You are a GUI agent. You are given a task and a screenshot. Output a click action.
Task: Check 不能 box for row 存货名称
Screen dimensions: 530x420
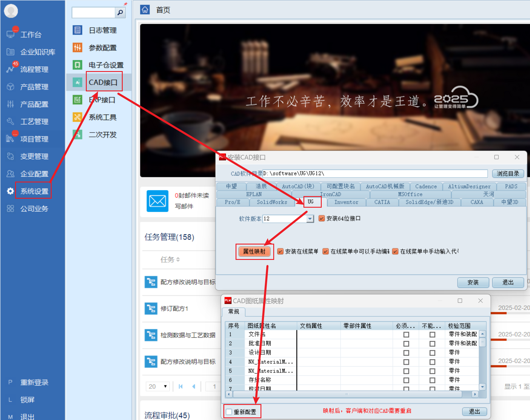(432, 380)
